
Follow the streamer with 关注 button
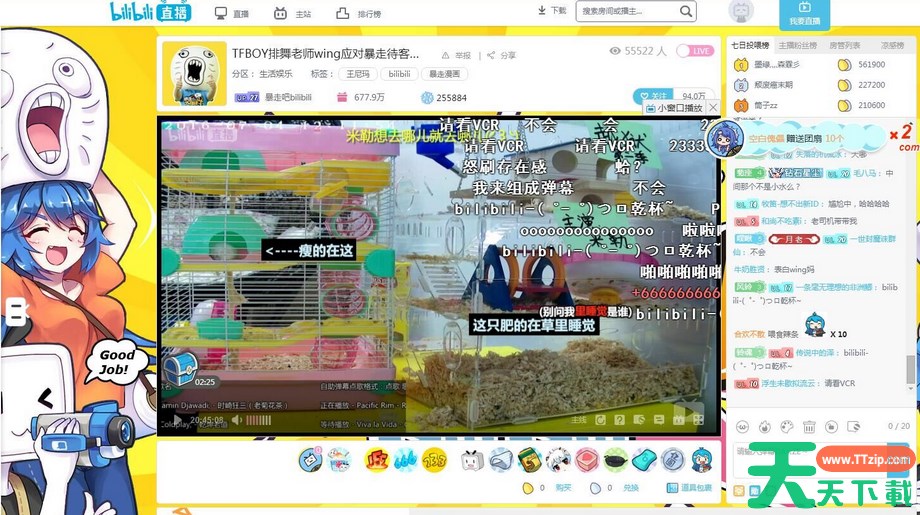click(653, 96)
